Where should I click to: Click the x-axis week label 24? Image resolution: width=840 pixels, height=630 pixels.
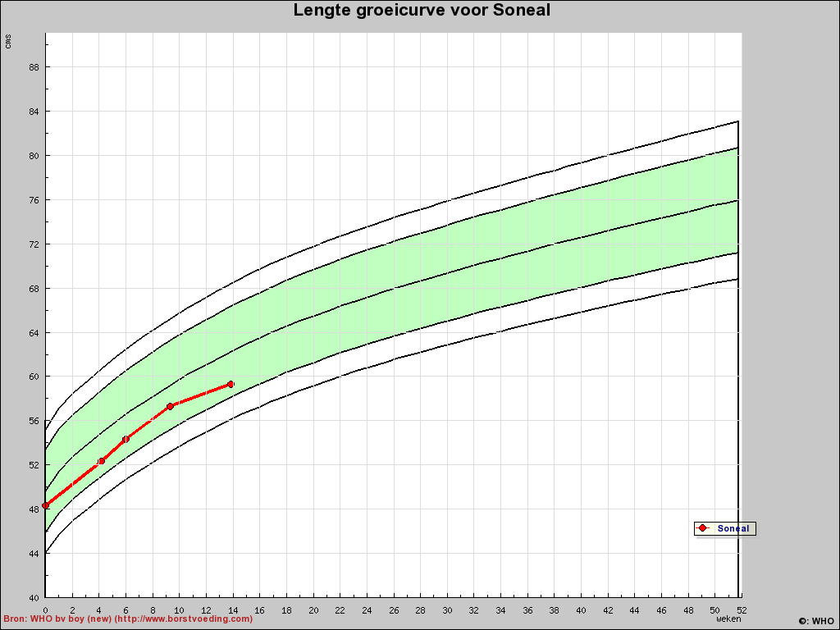point(367,610)
